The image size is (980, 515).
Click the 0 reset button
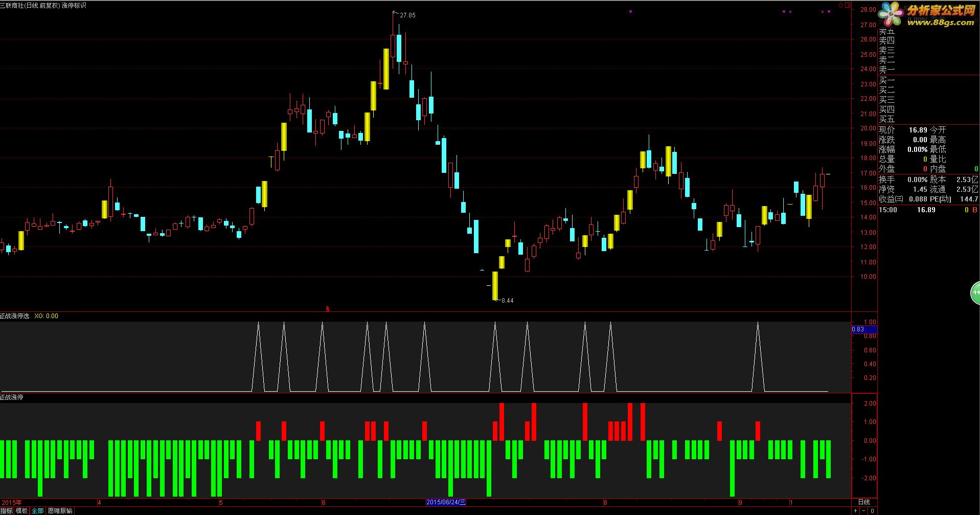coord(873,511)
